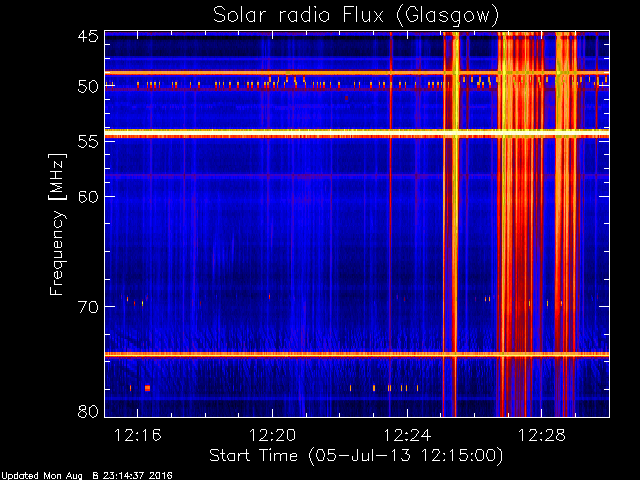Select the 12:16 time tick label
Screen dimensions: 640x480
pyautogui.click(x=138, y=436)
